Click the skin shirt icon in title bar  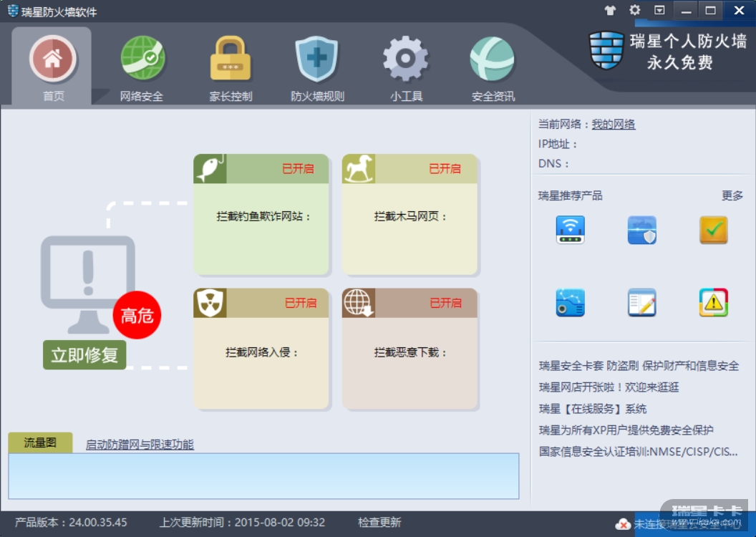[610, 10]
